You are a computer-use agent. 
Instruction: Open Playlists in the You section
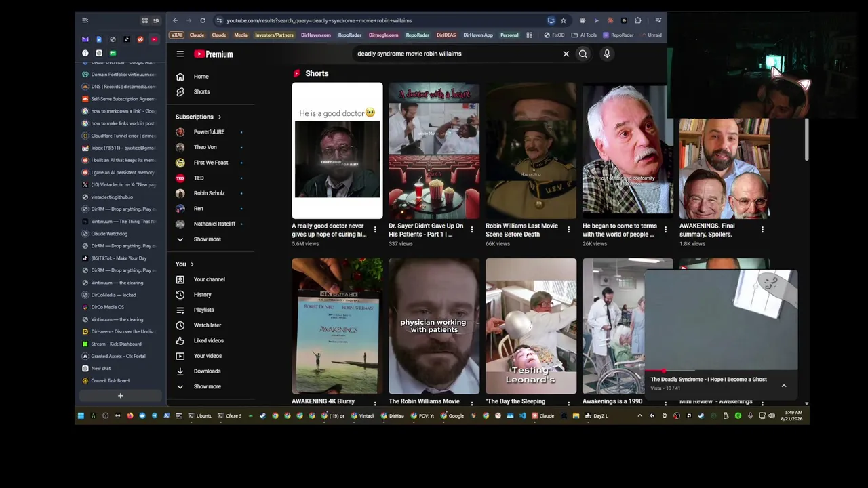coord(203,310)
